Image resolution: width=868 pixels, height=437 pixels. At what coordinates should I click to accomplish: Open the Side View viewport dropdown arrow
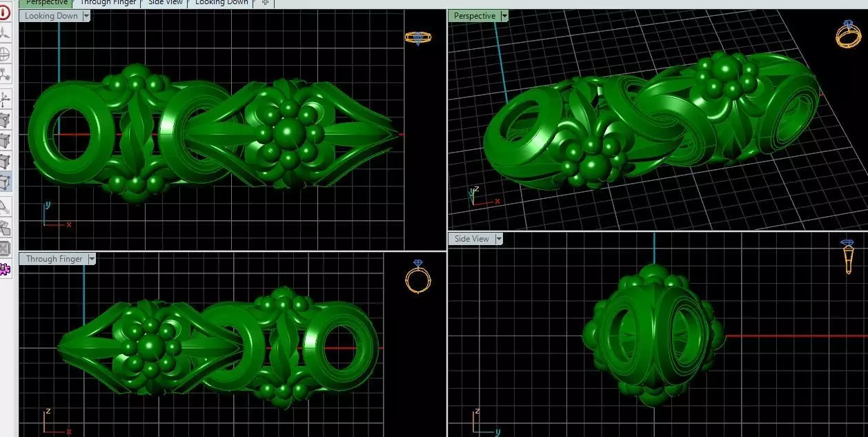pyautogui.click(x=499, y=239)
